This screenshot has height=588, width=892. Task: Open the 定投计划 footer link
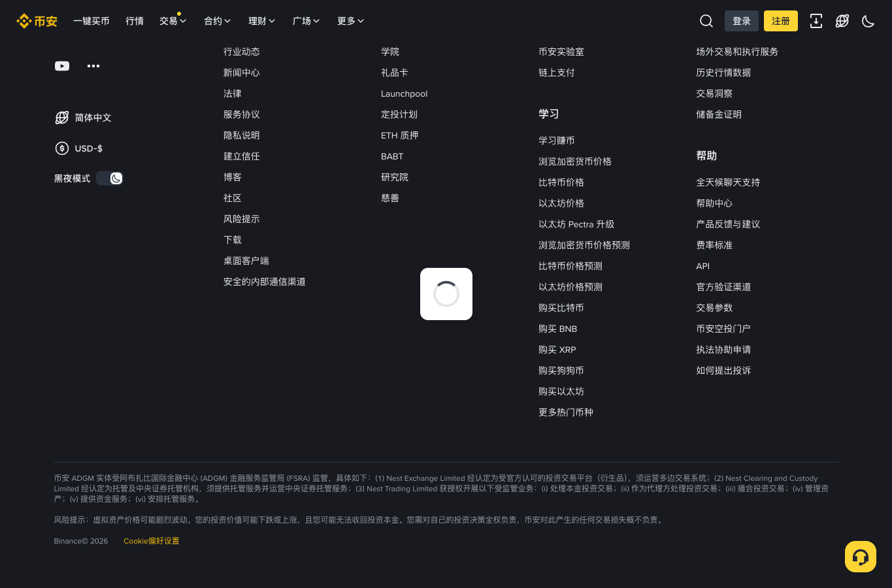[x=399, y=114]
